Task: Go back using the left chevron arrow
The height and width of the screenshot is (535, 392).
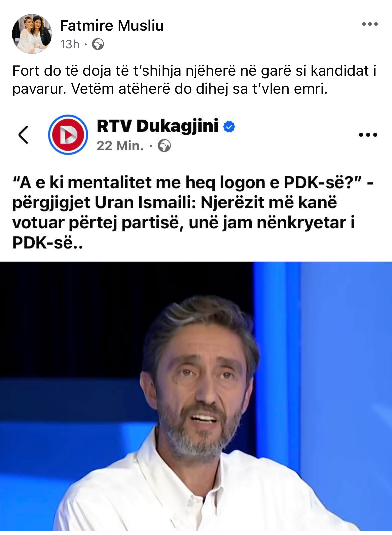Action: (x=23, y=135)
